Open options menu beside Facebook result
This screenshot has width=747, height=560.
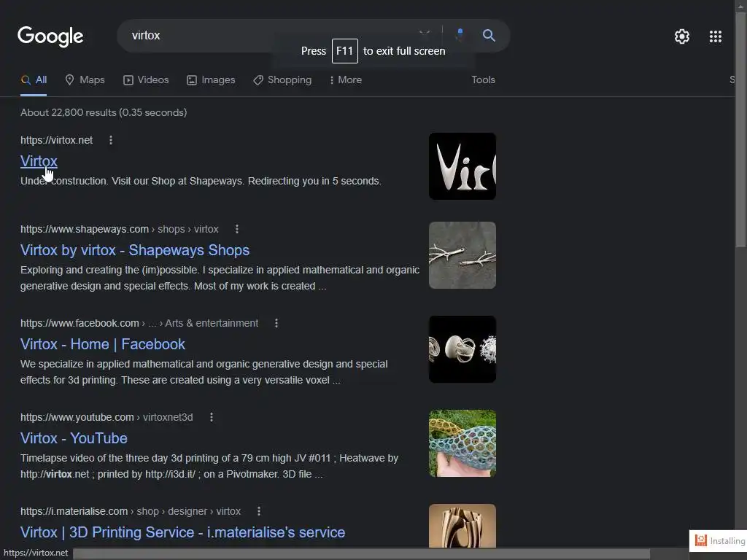276,323
